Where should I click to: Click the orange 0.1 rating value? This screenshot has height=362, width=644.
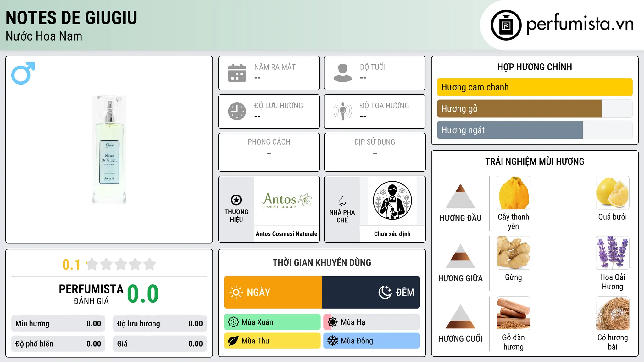(x=71, y=265)
